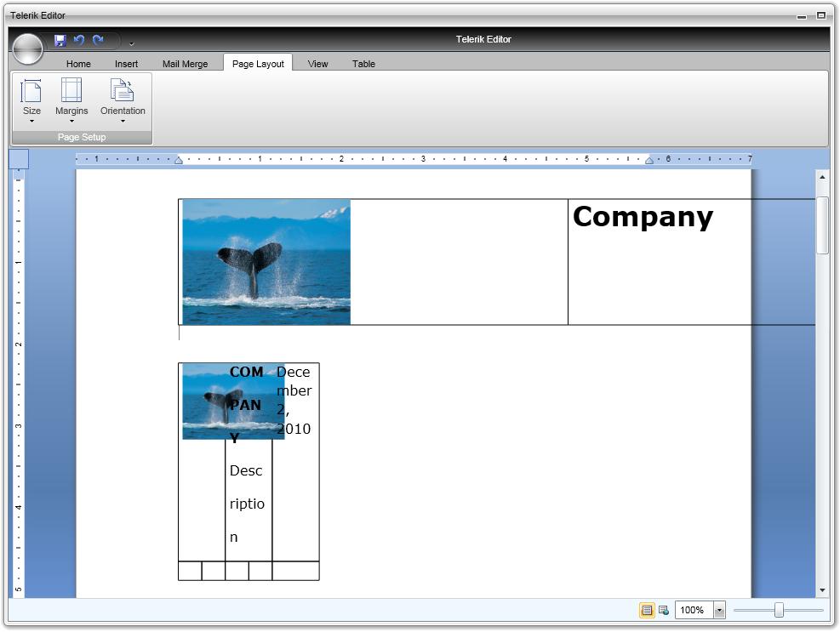Click the Redo arrow icon
Screen dimensions: 840x632
click(x=98, y=40)
